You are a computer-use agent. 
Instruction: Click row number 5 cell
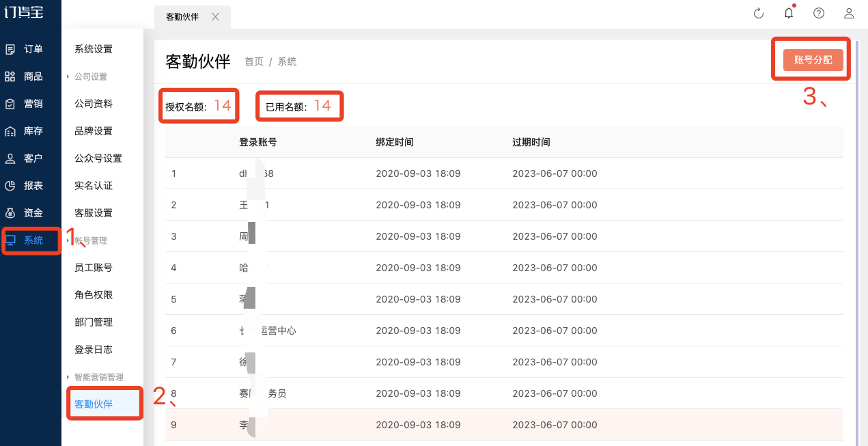tap(173, 299)
